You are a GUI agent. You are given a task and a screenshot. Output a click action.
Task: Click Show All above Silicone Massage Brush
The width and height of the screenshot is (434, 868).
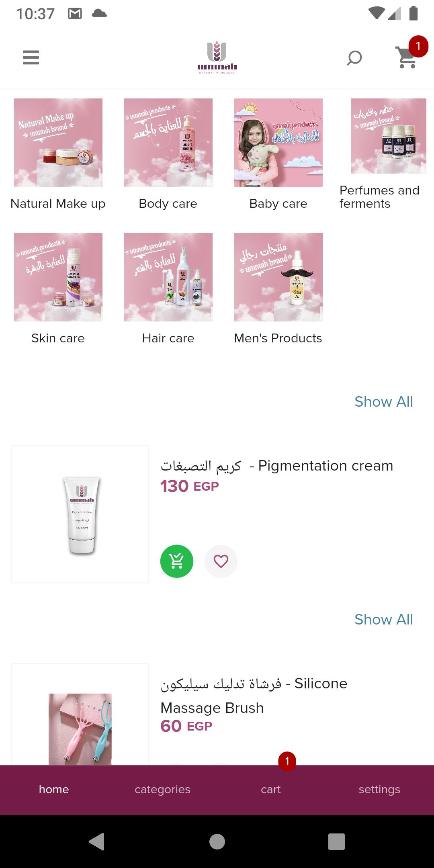384,619
